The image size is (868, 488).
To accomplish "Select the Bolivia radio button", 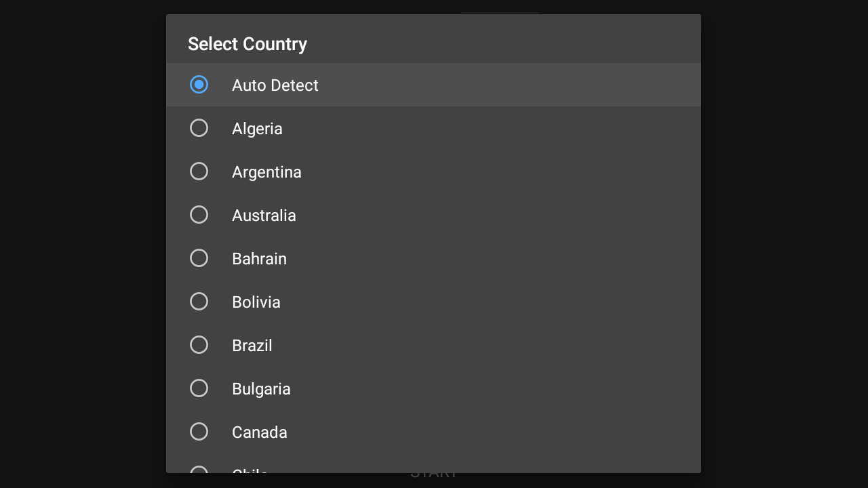I will (x=199, y=302).
